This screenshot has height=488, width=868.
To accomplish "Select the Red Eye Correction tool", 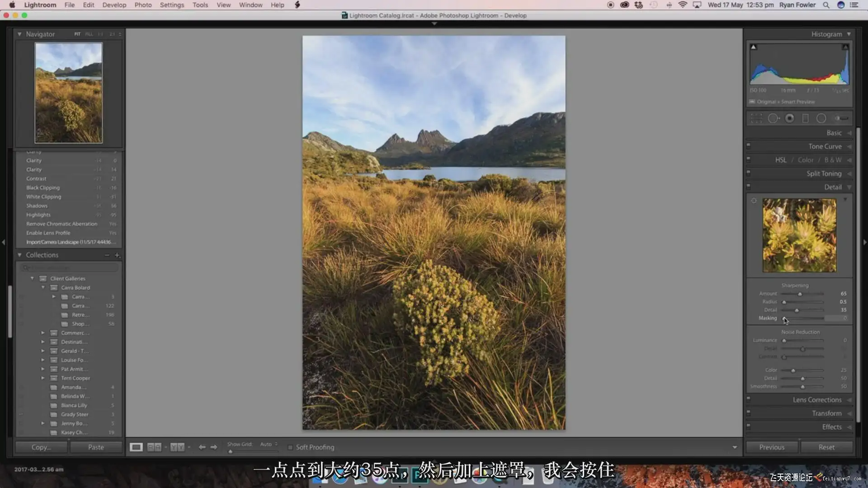I will 789,118.
